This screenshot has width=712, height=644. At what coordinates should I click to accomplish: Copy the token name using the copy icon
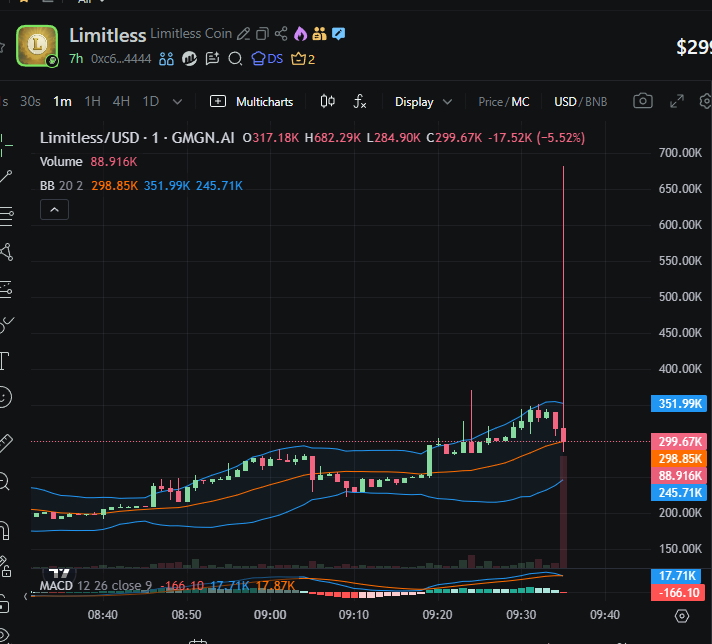coord(262,34)
